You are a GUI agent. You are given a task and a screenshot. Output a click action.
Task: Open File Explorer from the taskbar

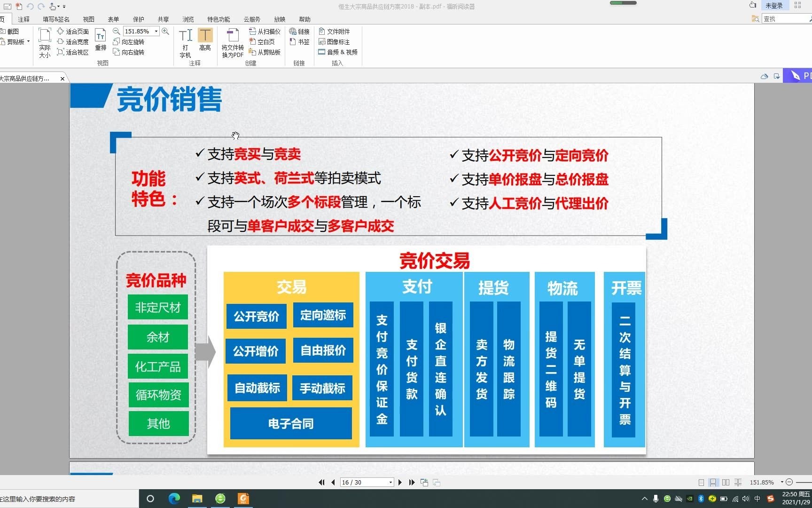pyautogui.click(x=197, y=499)
